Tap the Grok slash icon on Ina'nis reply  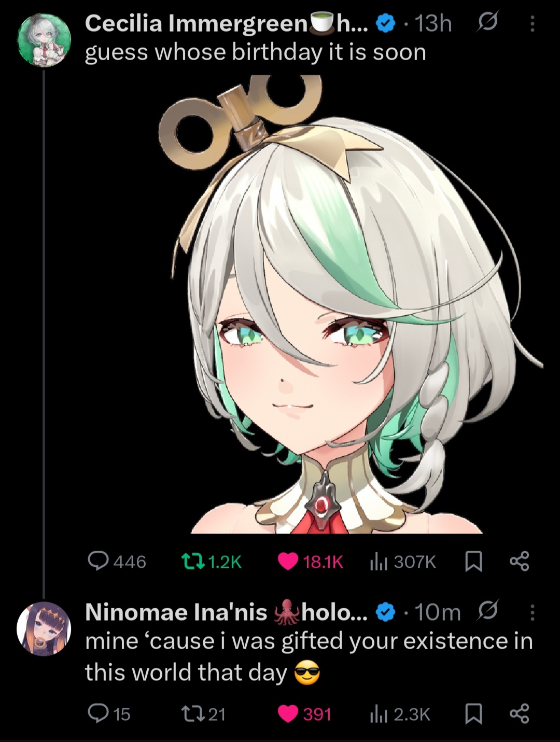[487, 611]
